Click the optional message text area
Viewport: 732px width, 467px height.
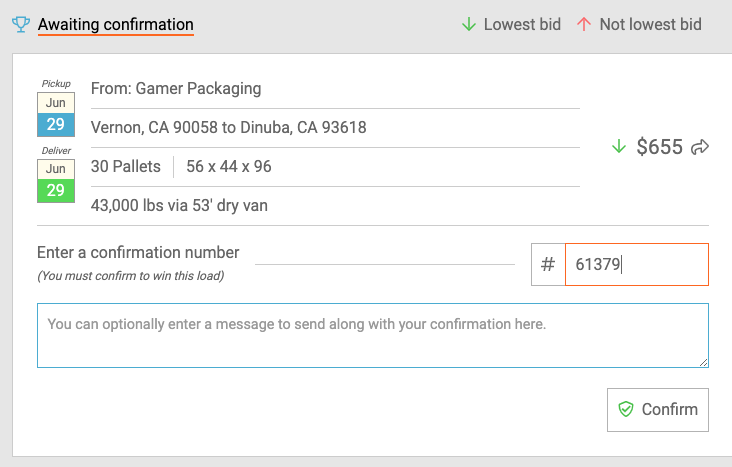[x=373, y=335]
